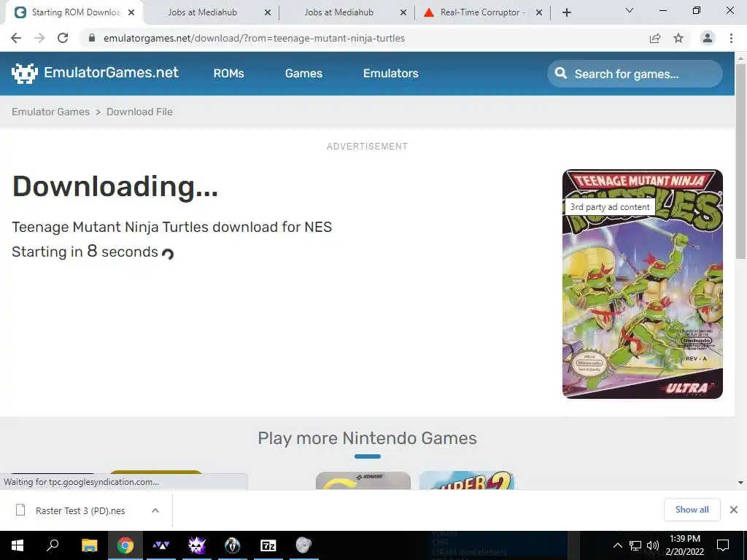The width and height of the screenshot is (747, 560).
Task: Click the Super 2 game thumbnail
Action: [x=467, y=481]
